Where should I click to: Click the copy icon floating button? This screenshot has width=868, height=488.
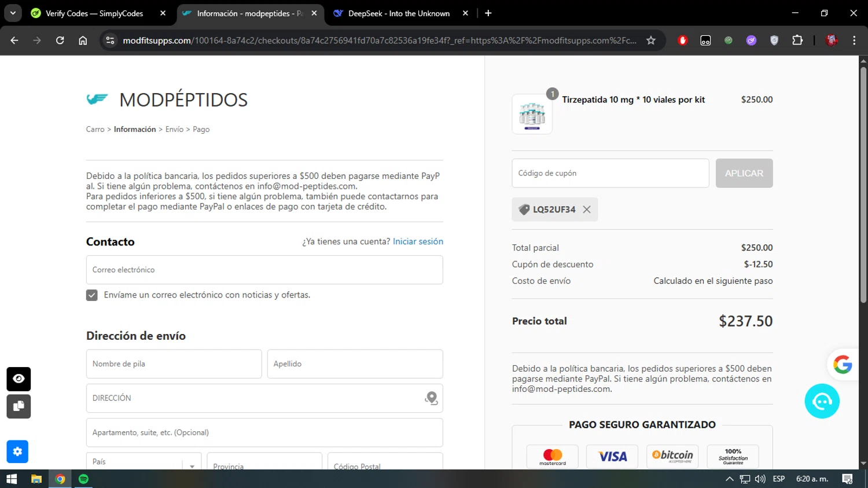coord(19,406)
